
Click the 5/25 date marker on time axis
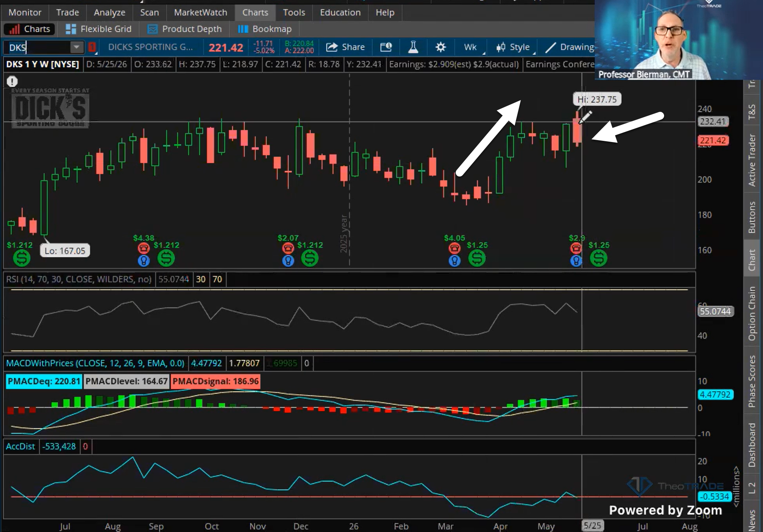pyautogui.click(x=592, y=526)
